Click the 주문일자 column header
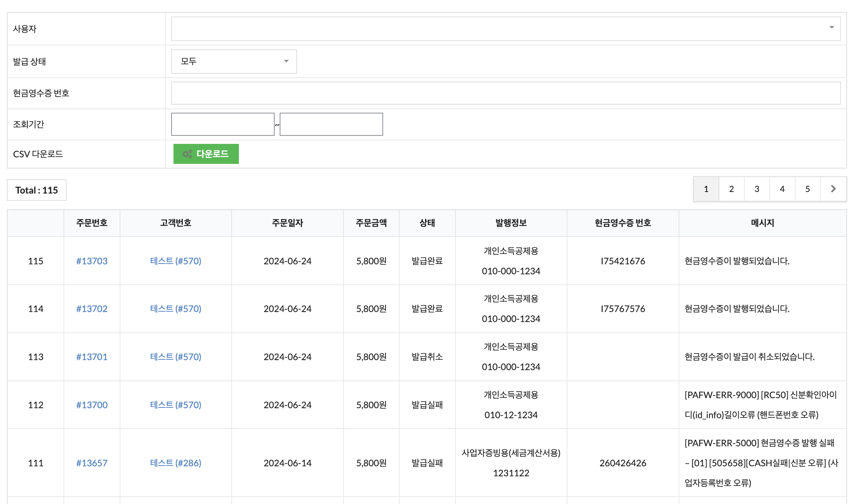 pyautogui.click(x=287, y=223)
